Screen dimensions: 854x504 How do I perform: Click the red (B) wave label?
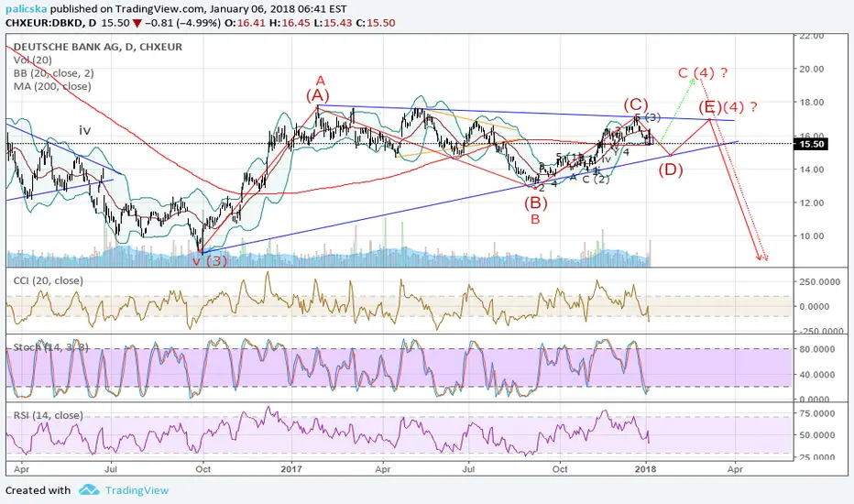[535, 203]
